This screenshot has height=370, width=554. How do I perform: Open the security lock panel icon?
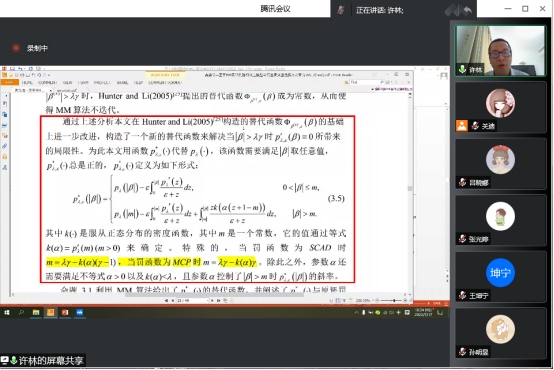click(5, 157)
